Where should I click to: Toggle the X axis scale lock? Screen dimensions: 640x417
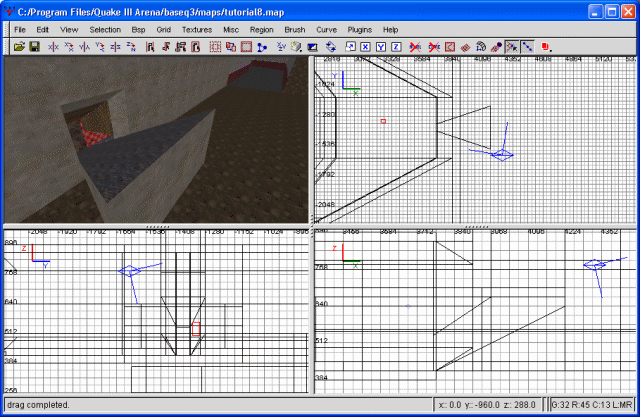click(x=365, y=47)
